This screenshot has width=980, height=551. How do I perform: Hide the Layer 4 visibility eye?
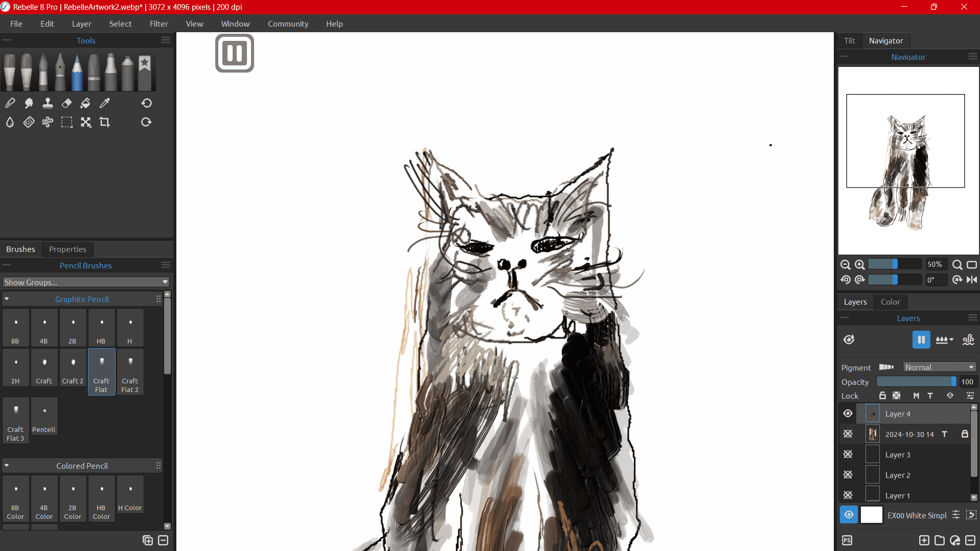click(x=849, y=414)
